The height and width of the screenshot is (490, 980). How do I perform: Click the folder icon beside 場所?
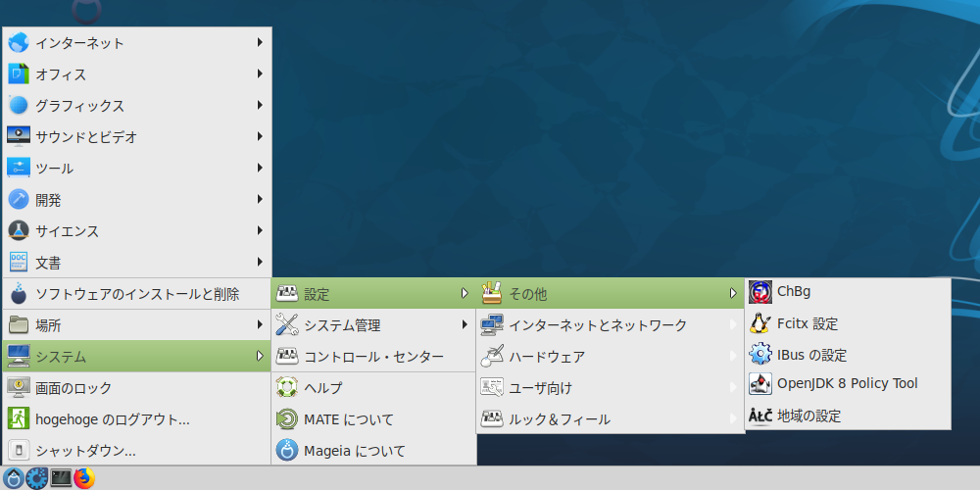coord(18,325)
